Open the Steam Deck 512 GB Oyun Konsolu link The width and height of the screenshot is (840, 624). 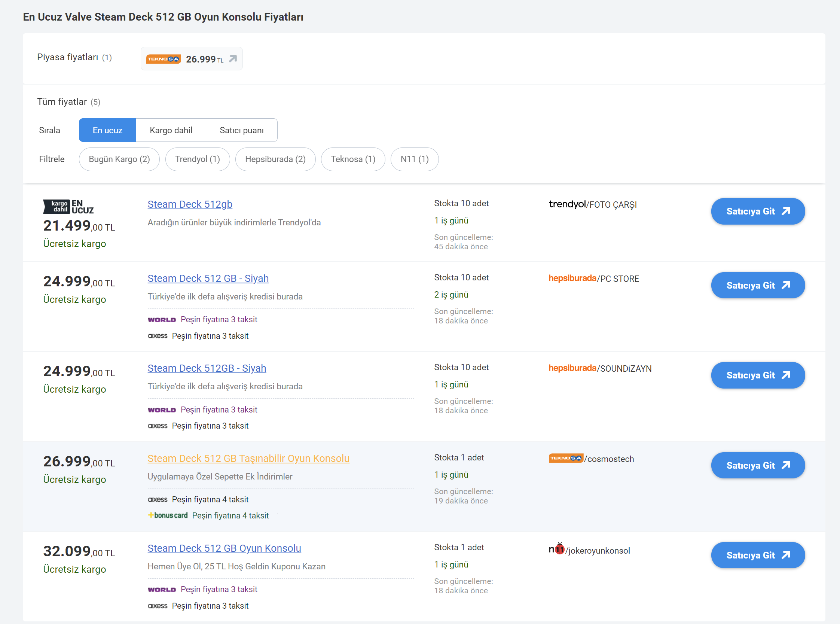click(224, 548)
